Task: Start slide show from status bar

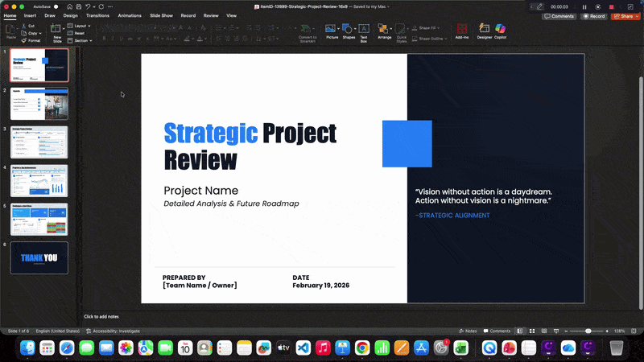Action: point(556,331)
